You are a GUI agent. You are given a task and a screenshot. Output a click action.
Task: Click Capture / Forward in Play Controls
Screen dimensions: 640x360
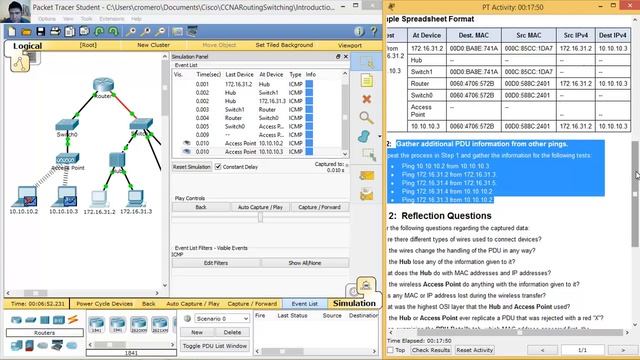(x=319, y=207)
